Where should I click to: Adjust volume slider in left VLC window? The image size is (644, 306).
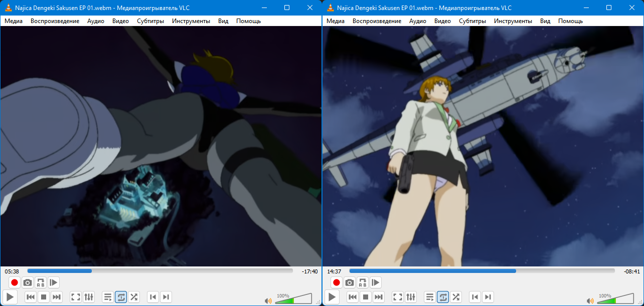293,298
